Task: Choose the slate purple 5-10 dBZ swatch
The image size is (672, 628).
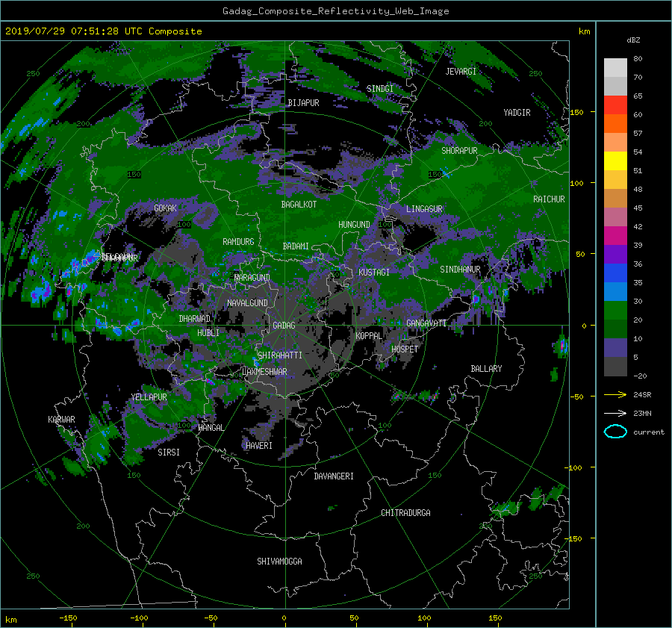Action: [615, 348]
